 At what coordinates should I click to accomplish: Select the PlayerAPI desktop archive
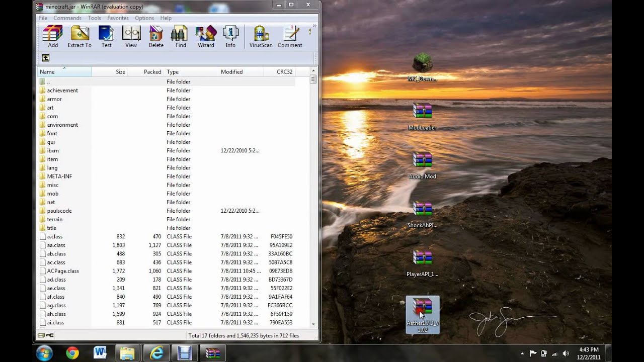pyautogui.click(x=423, y=263)
